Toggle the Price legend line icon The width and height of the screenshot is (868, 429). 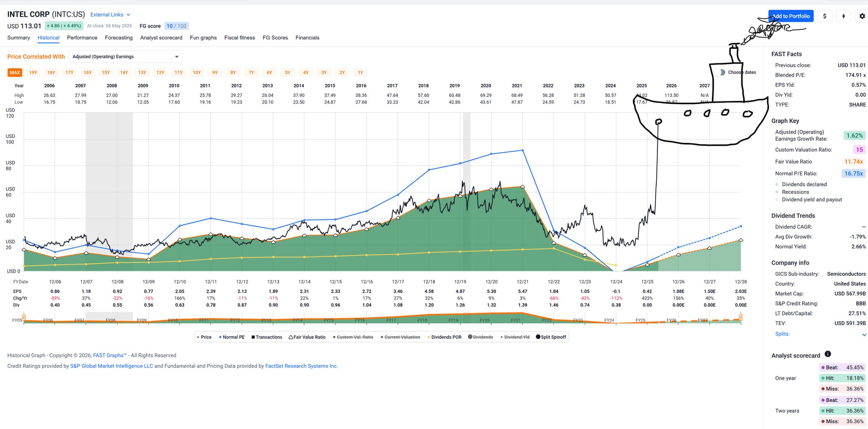[x=198, y=337]
